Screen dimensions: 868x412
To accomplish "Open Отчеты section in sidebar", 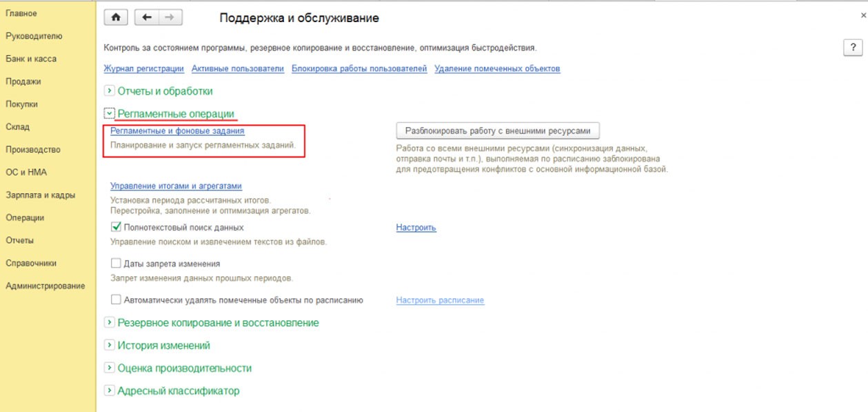I will (x=19, y=241).
